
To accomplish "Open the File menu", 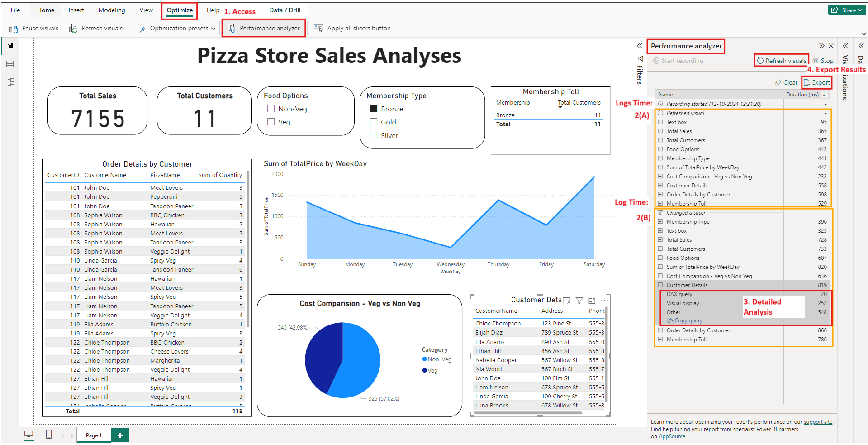I will pos(15,10).
